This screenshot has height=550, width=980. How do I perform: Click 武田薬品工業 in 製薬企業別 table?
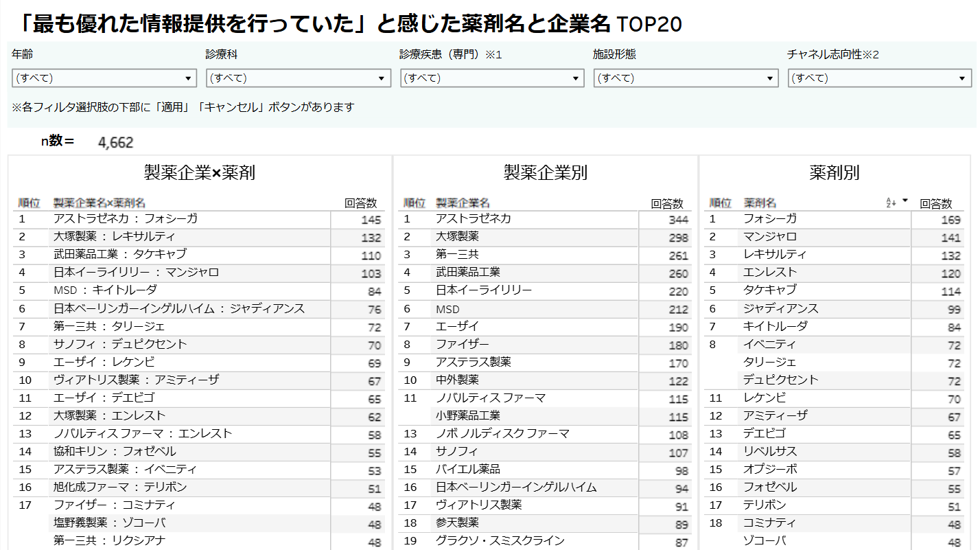[x=468, y=273]
